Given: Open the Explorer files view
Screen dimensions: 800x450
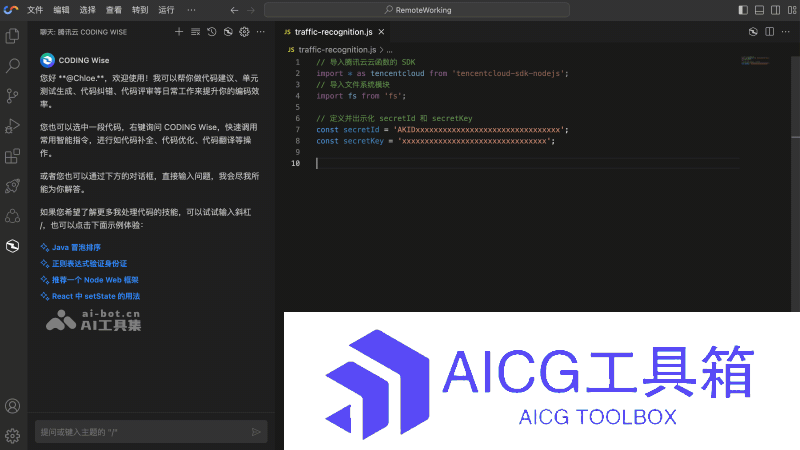Looking at the screenshot, I should click(x=12, y=36).
